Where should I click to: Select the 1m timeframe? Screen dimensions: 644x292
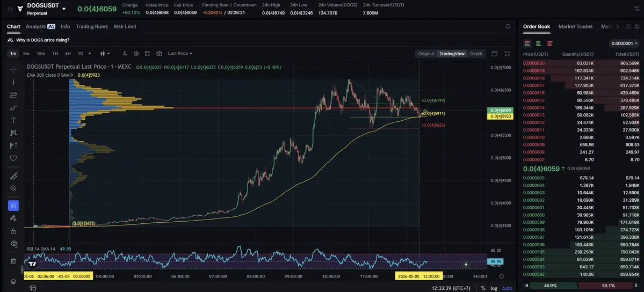pyautogui.click(x=13, y=53)
